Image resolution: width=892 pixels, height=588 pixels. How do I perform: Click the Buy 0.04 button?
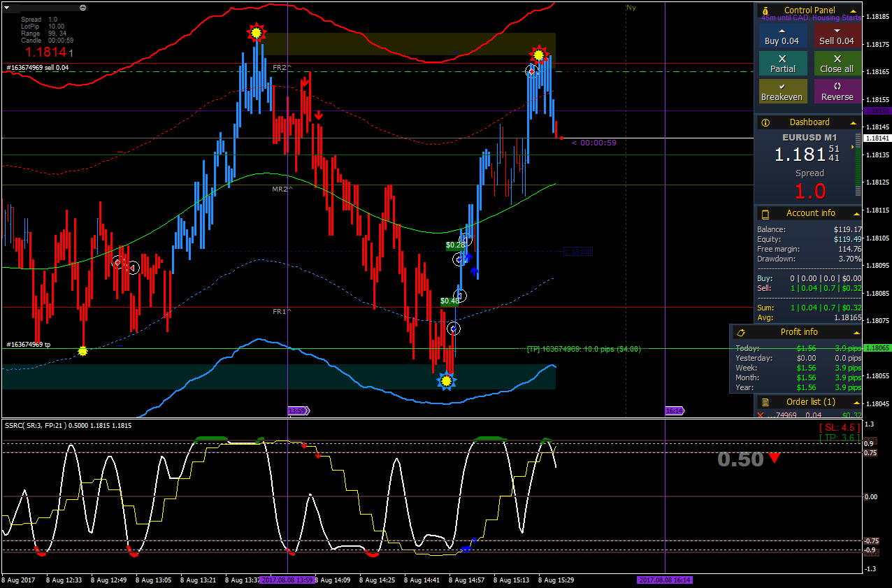click(x=782, y=36)
